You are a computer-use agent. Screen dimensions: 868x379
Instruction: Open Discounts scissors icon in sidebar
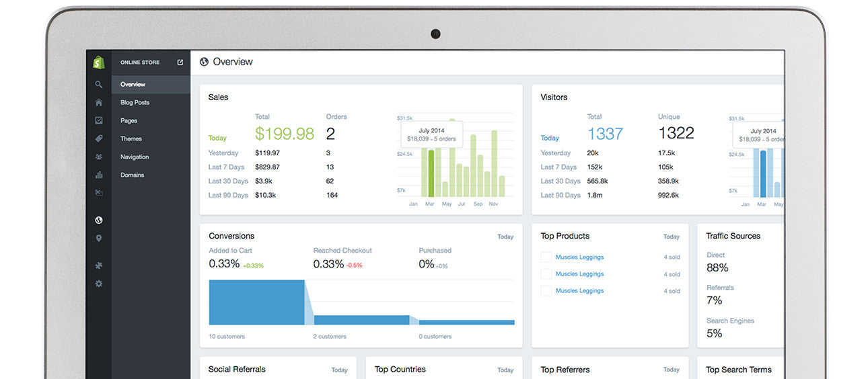pos(99,193)
